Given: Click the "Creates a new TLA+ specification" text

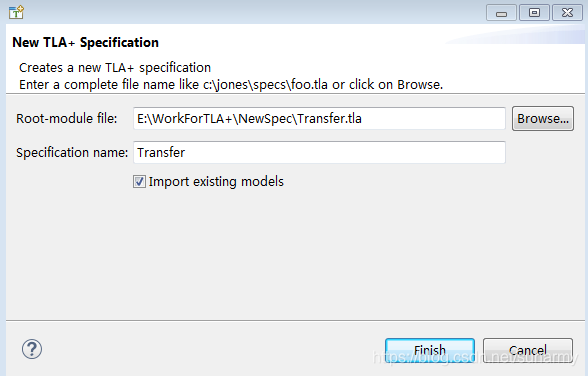Looking at the screenshot, I should [x=115, y=67].
